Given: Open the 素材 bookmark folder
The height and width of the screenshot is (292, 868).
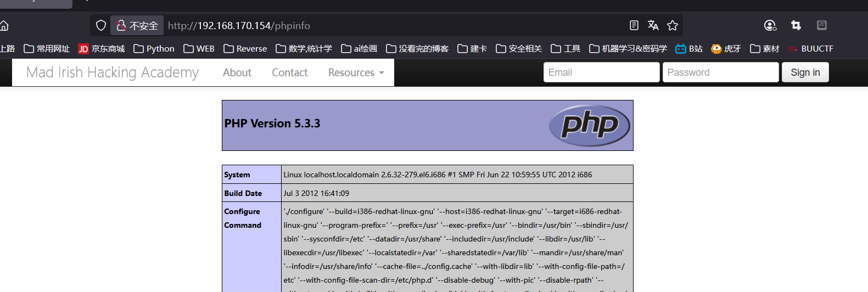Looking at the screenshot, I should (765, 49).
